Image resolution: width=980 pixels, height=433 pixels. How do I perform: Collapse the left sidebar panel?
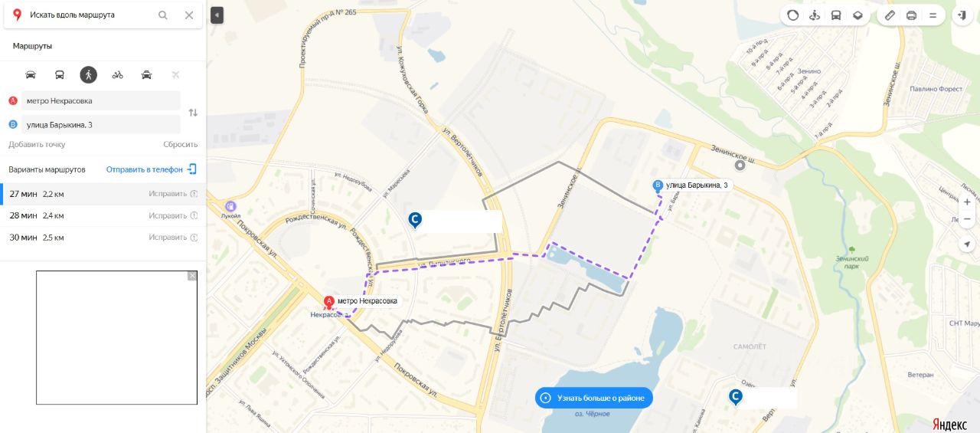[x=217, y=15]
